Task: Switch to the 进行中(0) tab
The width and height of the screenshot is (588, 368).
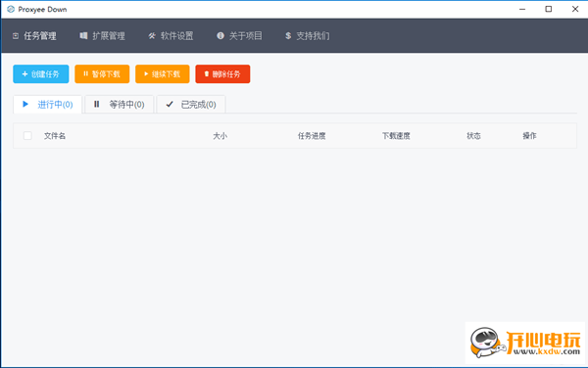Action: tap(48, 105)
